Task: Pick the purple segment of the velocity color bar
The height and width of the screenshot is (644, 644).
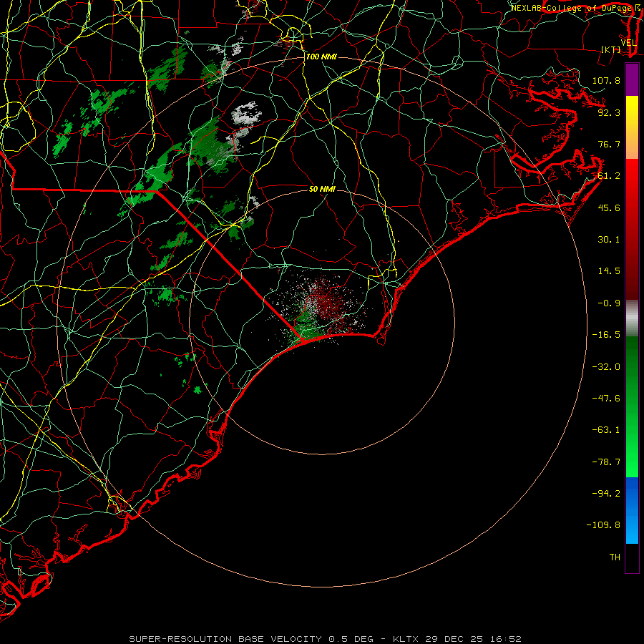Action: [632, 79]
